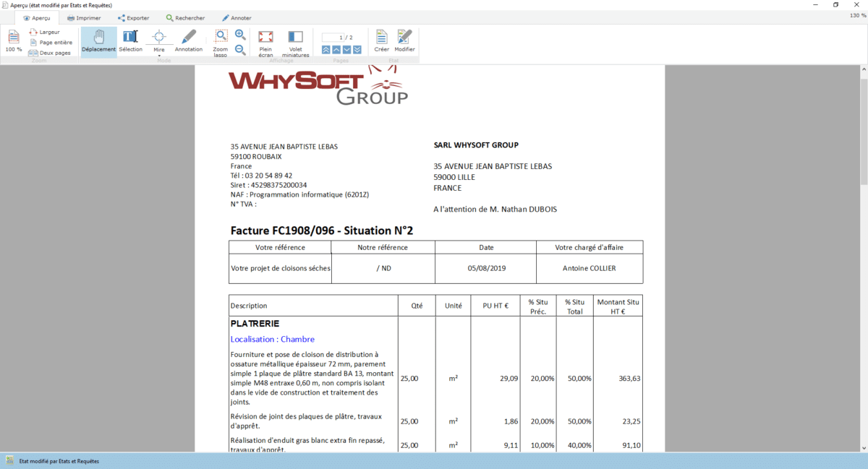Toggle the Volet miniatures panel
Screen dimensions: 868x469
(x=295, y=43)
